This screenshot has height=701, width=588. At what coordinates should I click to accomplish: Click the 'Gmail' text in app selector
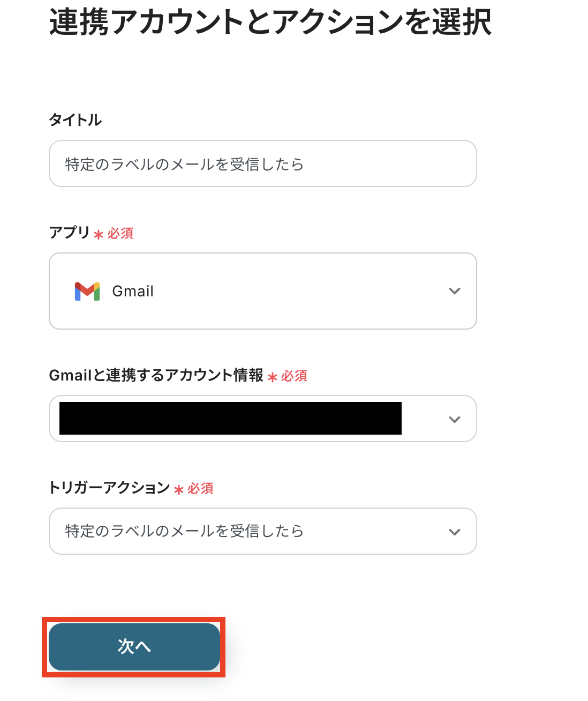pyautogui.click(x=133, y=291)
